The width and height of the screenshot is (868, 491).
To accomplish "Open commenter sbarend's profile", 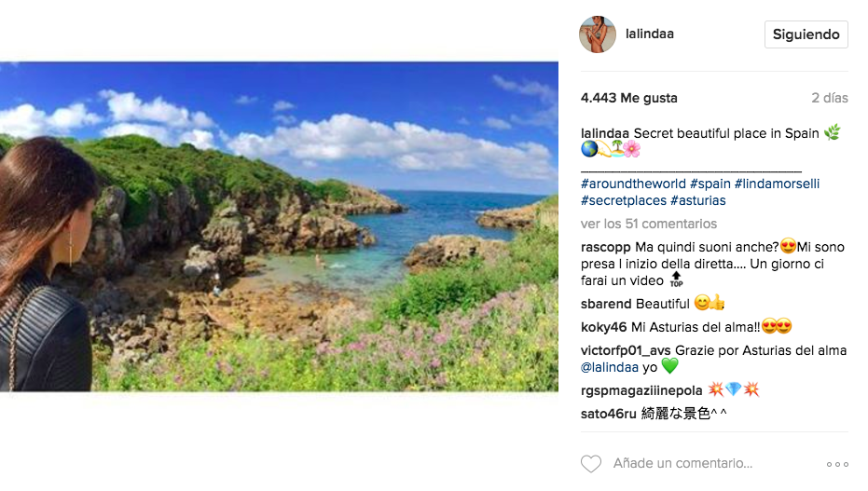I will point(606,304).
